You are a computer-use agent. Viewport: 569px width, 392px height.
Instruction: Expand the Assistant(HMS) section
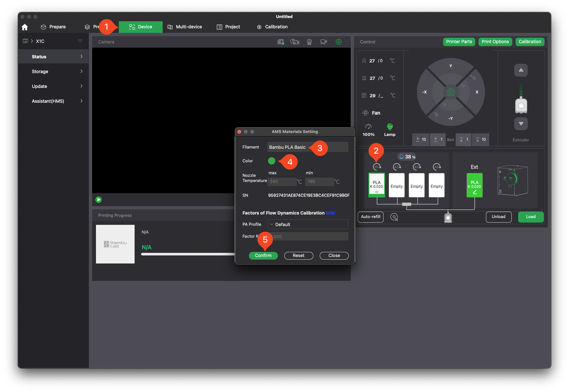(53, 101)
